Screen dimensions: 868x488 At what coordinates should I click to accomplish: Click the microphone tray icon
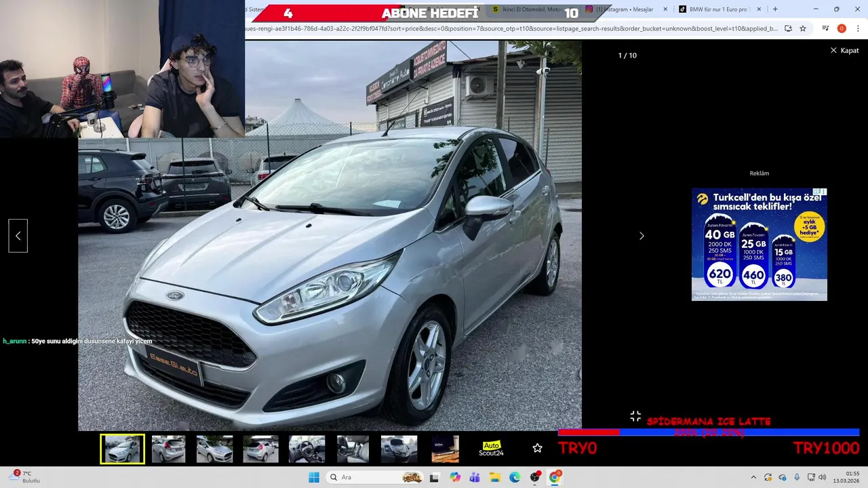click(x=797, y=477)
